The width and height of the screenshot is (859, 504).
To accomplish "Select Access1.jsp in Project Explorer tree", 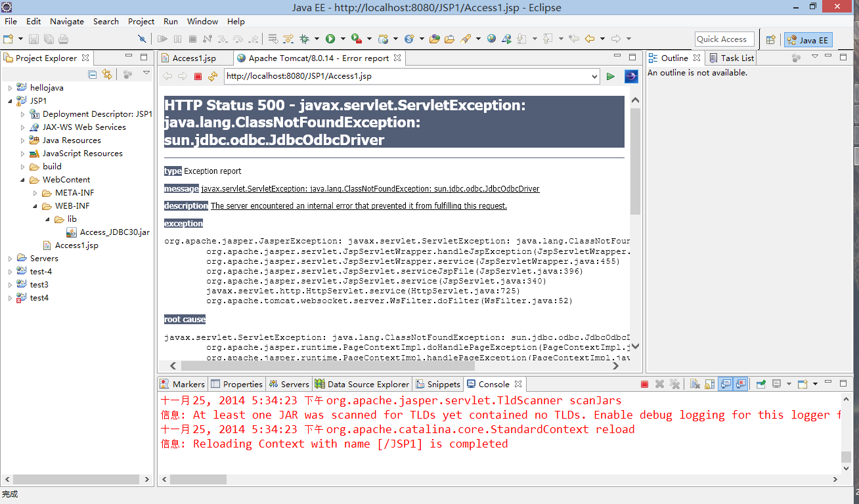I will 70,245.
